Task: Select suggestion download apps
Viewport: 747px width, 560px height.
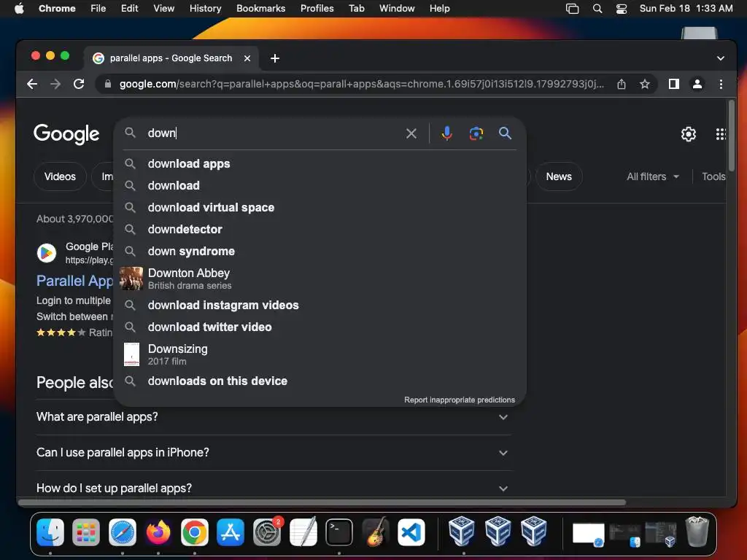Action: (x=320, y=164)
